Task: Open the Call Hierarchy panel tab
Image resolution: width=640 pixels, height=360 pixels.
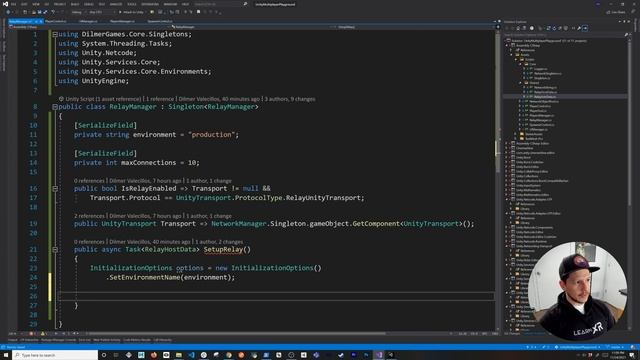Action: tap(162, 340)
